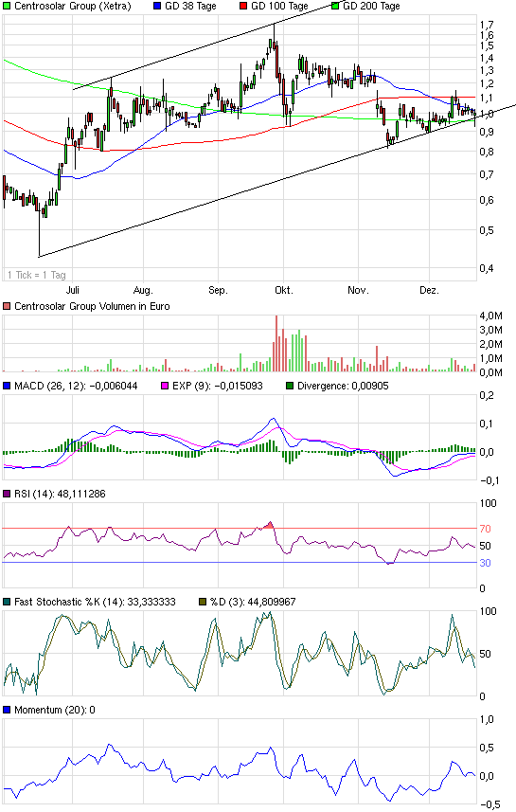Viewport: 516px width, 812px height.
Task: Click the Volumen in Euro legend swatch
Action: coord(7,306)
